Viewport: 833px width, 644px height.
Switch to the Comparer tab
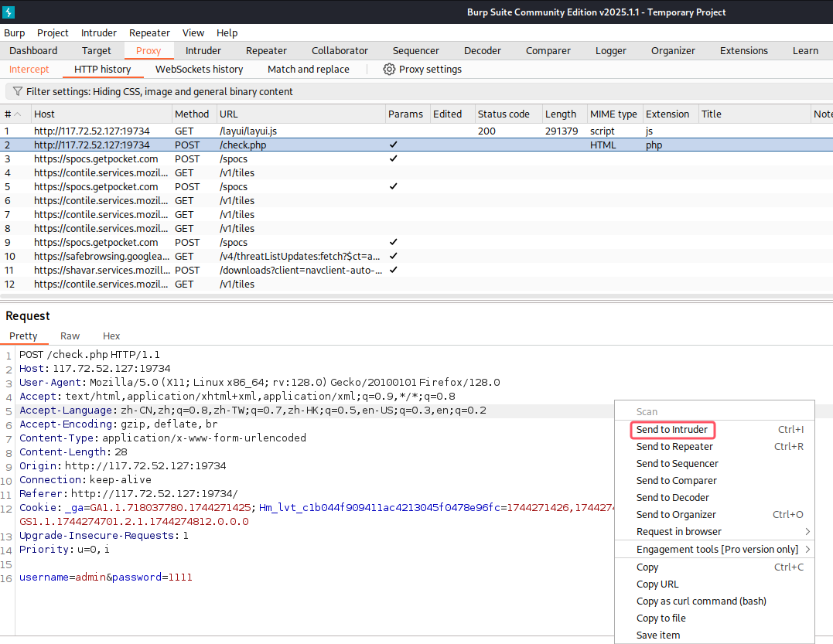(548, 51)
